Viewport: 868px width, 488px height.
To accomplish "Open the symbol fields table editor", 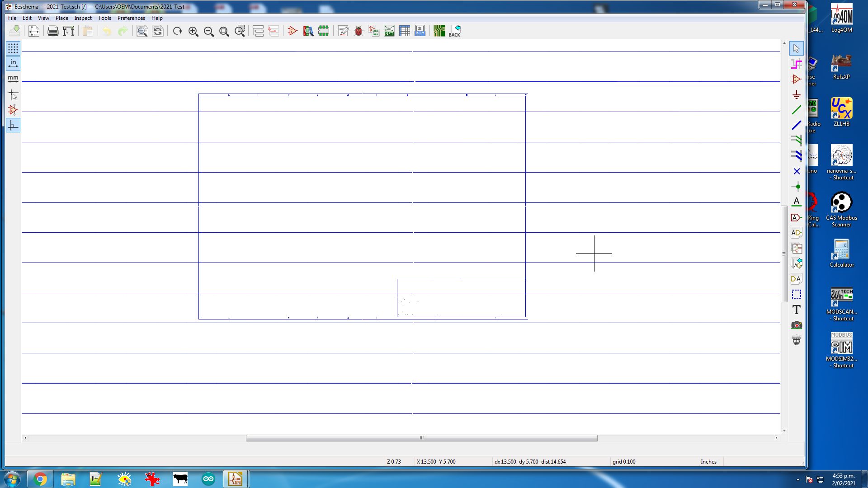I will tap(405, 31).
